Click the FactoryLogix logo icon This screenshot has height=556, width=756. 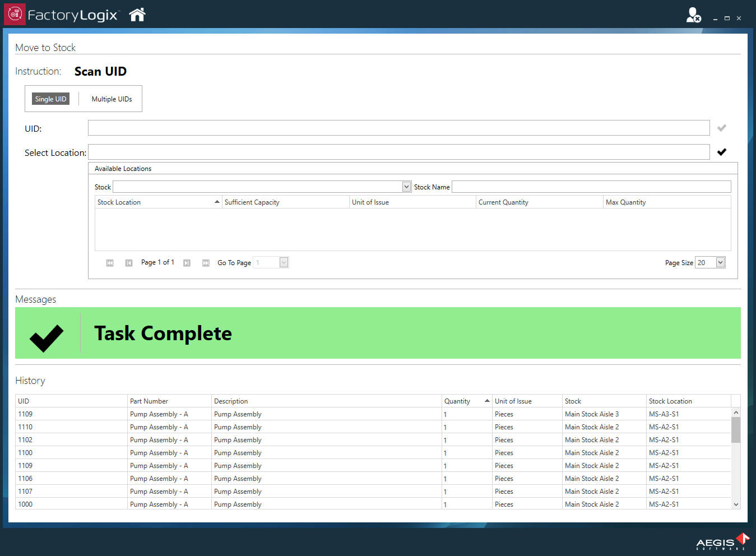(15, 14)
